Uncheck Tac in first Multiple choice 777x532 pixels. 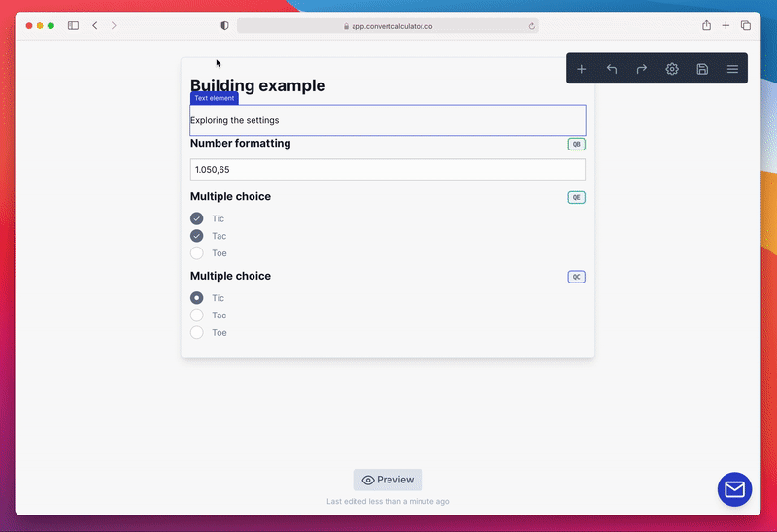pos(197,236)
